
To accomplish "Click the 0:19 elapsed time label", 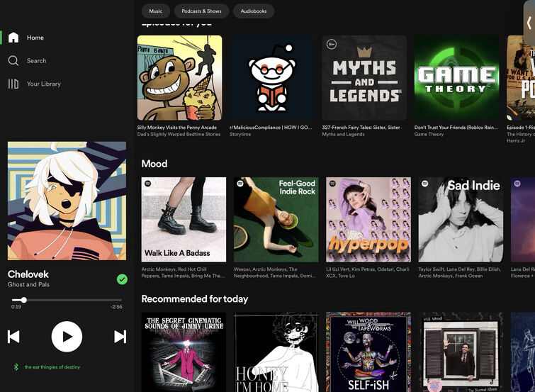I will coord(16,307).
